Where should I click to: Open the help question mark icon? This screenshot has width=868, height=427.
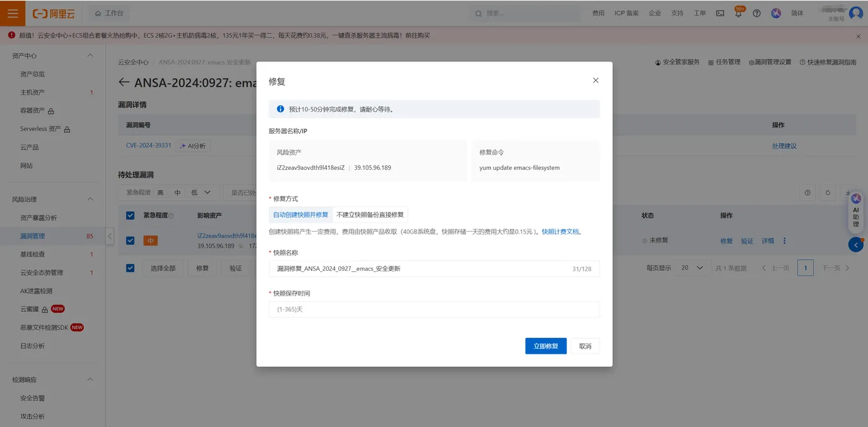(x=756, y=13)
